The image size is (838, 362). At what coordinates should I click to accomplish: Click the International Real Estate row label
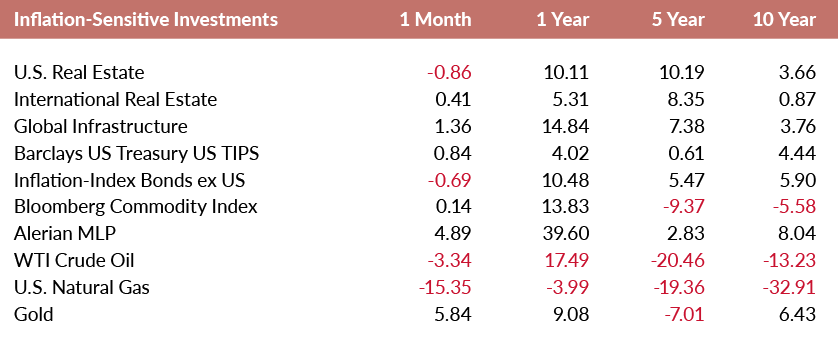(x=115, y=99)
